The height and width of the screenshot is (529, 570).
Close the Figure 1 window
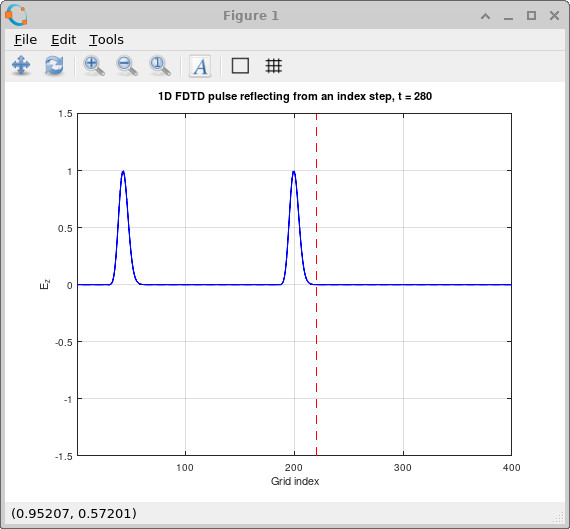coord(554,16)
